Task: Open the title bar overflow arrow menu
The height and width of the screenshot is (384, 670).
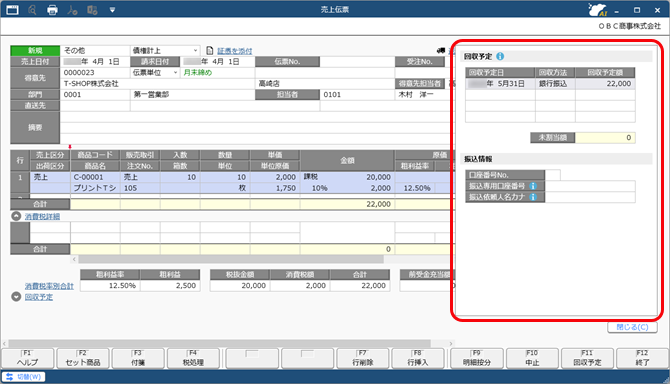Action: 112,9
